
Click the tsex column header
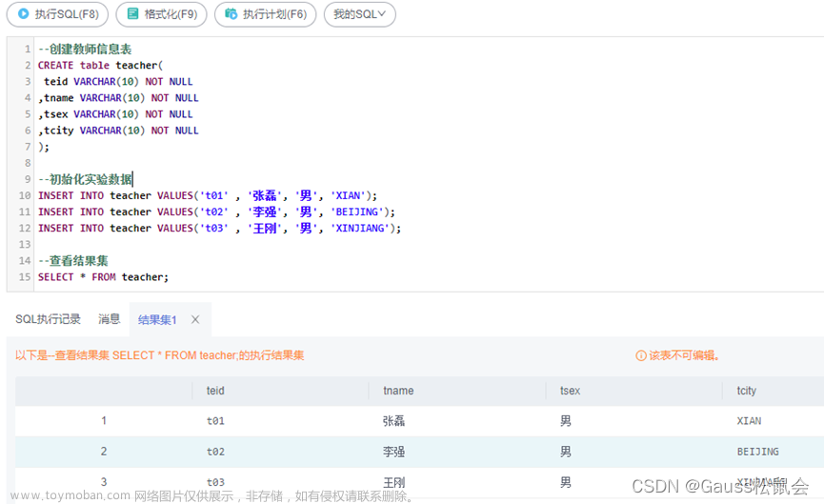(571, 391)
